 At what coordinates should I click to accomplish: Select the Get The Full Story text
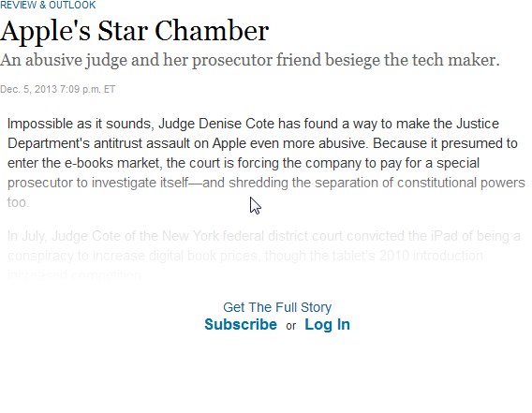click(277, 307)
